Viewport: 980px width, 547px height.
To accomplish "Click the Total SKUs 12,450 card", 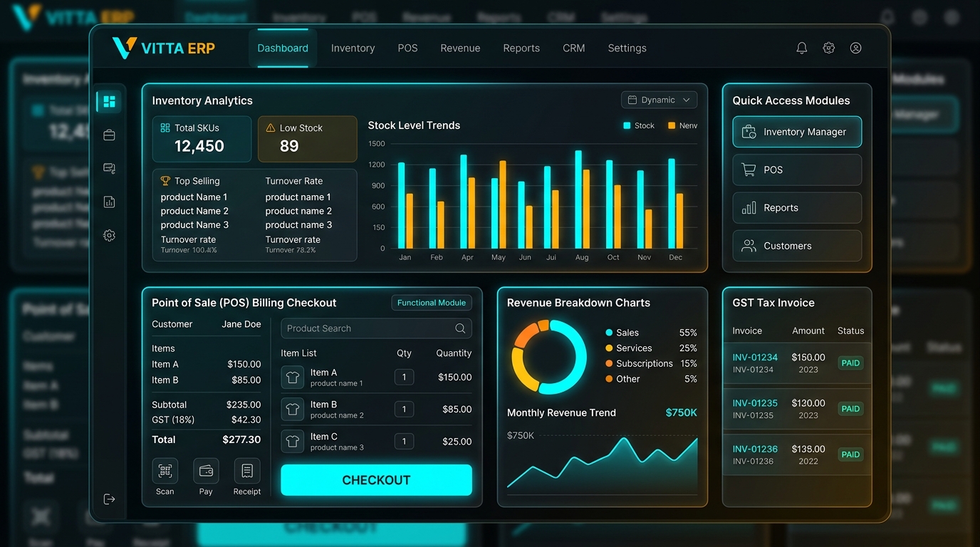I will pos(202,139).
